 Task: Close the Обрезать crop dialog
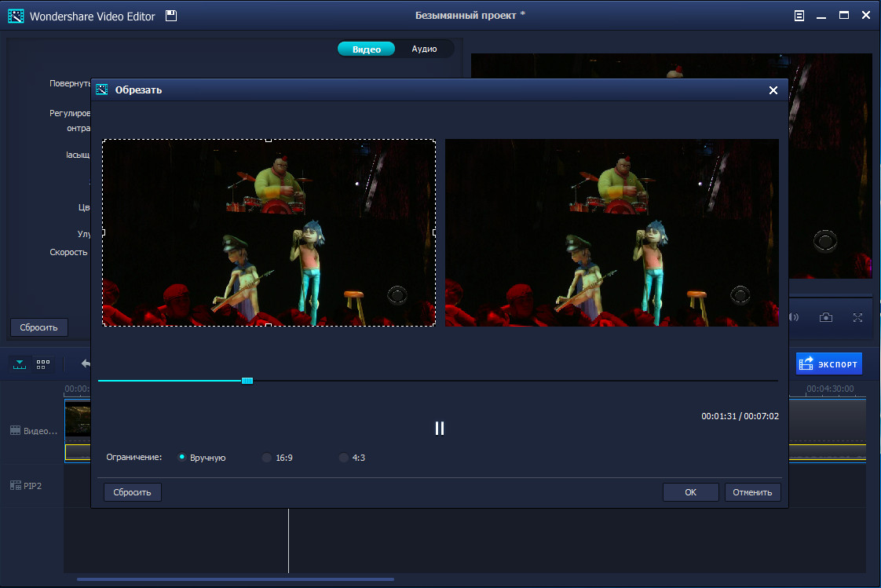click(x=773, y=90)
